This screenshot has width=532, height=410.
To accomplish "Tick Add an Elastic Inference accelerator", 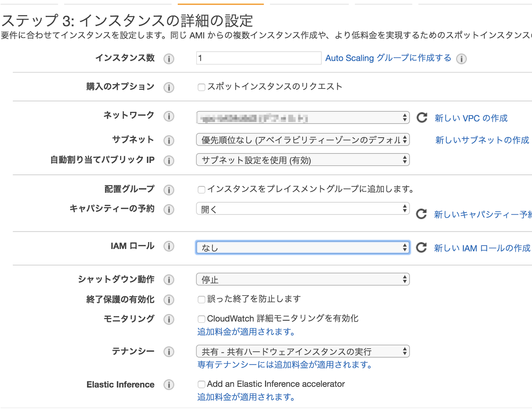I will click(201, 385).
